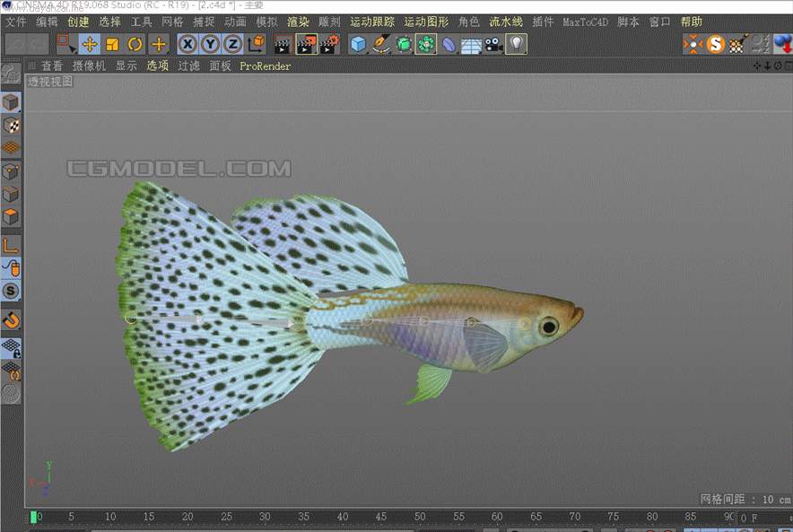The height and width of the screenshot is (532, 793).
Task: Add a Light using the bulb icon
Action: coord(516,43)
